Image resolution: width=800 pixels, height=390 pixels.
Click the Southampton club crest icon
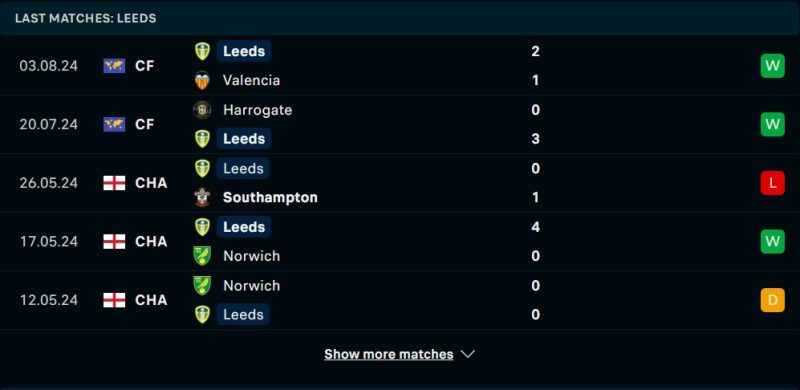[203, 197]
